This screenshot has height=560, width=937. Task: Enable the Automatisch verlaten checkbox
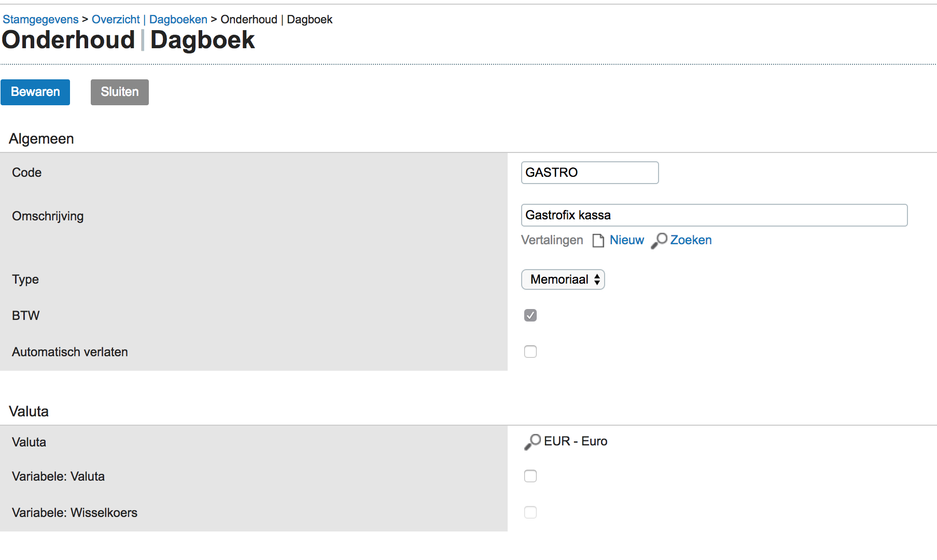pos(530,352)
